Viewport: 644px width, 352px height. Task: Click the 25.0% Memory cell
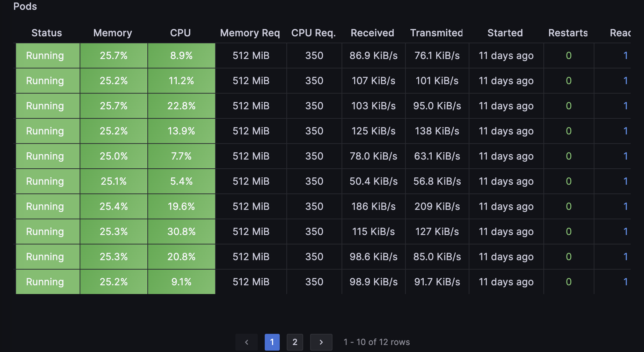point(114,156)
